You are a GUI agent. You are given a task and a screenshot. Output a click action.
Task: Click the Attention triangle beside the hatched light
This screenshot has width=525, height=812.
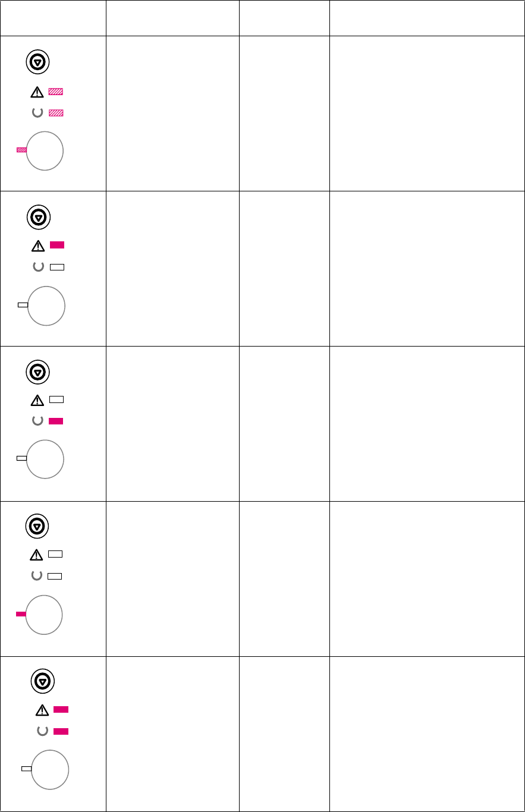pos(38,92)
